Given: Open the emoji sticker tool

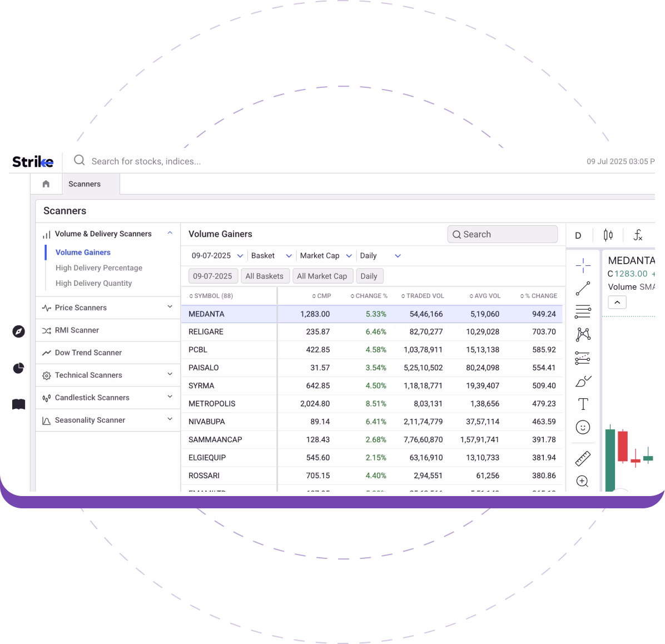Looking at the screenshot, I should click(583, 427).
